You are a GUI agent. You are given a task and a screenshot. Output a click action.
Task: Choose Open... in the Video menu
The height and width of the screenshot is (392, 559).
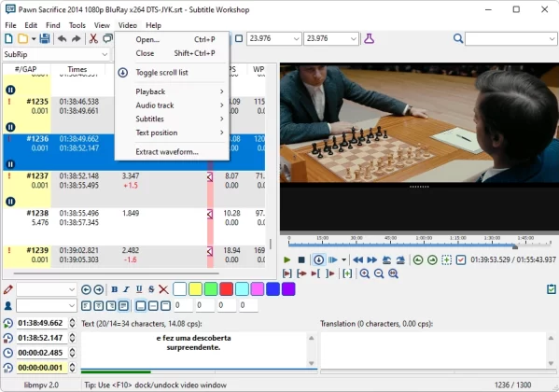click(x=172, y=39)
